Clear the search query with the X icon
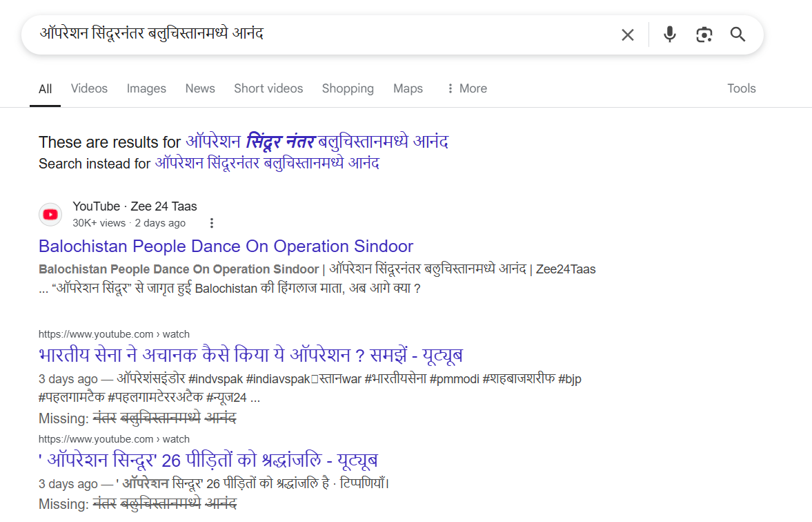 pyautogui.click(x=627, y=34)
